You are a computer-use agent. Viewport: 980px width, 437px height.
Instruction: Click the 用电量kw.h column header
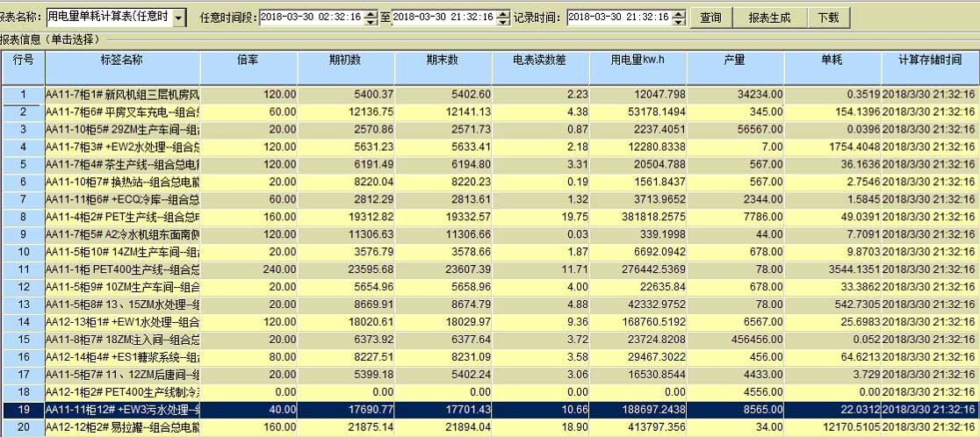638,61
